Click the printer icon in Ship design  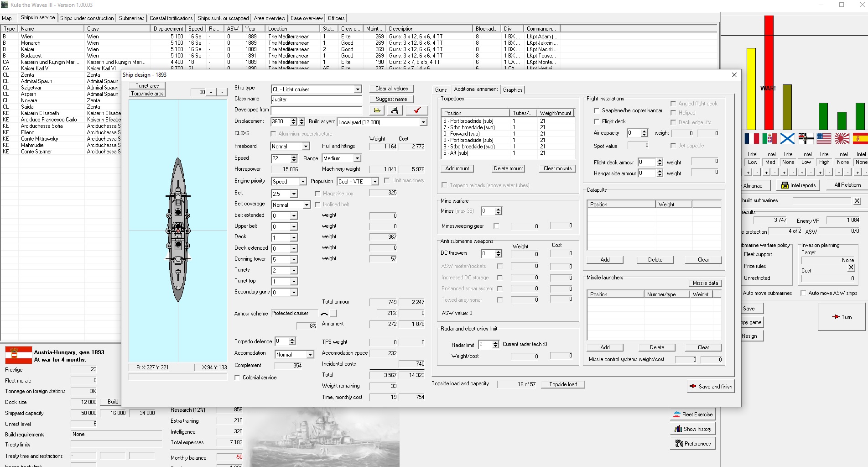pos(395,110)
